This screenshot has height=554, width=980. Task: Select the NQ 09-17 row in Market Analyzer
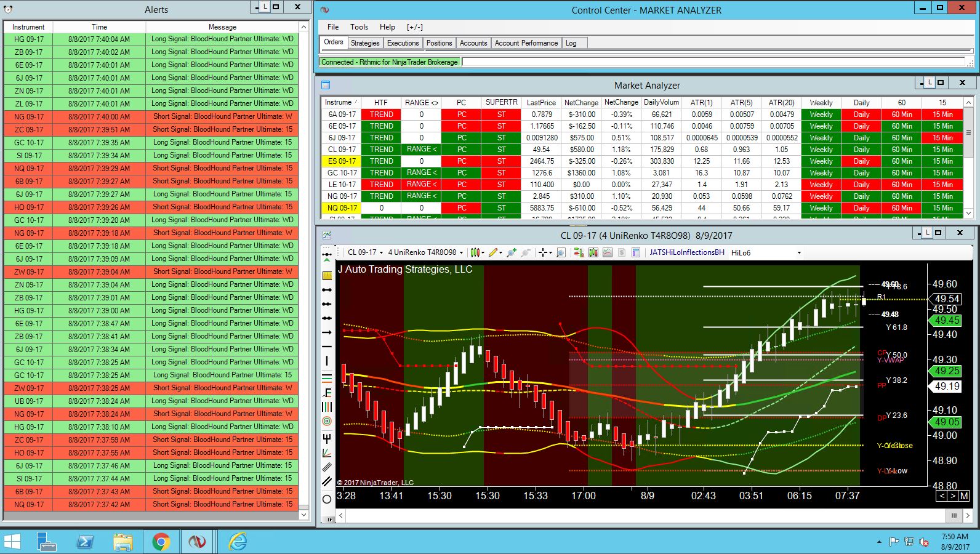click(x=641, y=208)
